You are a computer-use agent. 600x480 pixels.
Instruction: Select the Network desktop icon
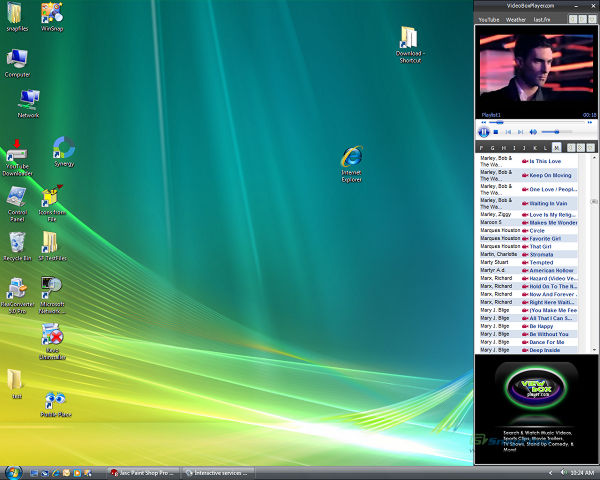pyautogui.click(x=28, y=104)
